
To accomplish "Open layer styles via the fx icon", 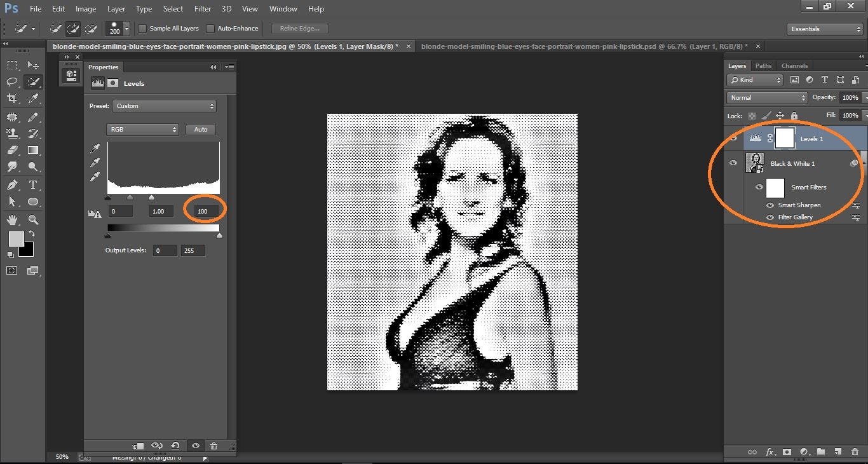I will click(770, 452).
